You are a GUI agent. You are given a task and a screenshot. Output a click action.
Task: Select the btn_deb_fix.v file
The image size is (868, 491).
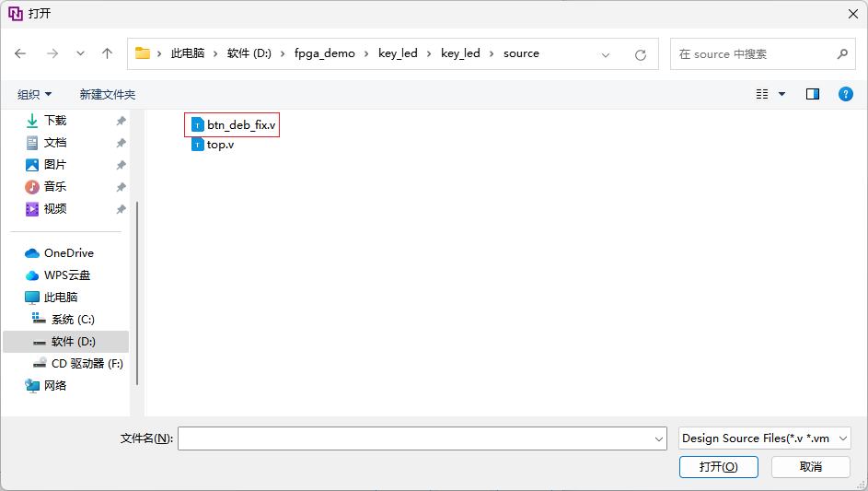240,124
